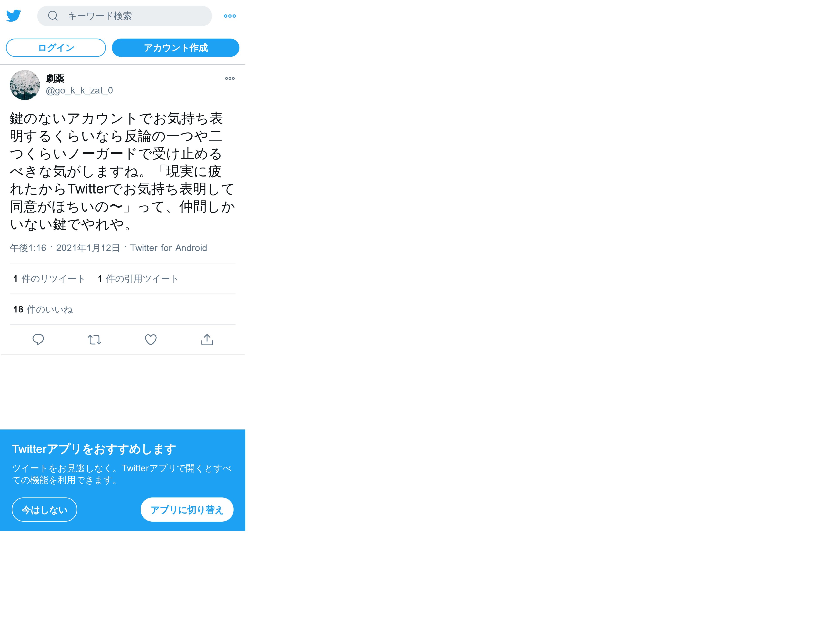The width and height of the screenshot is (840, 621).
Task: View the 1 件のリツイート list
Action: [x=49, y=279]
